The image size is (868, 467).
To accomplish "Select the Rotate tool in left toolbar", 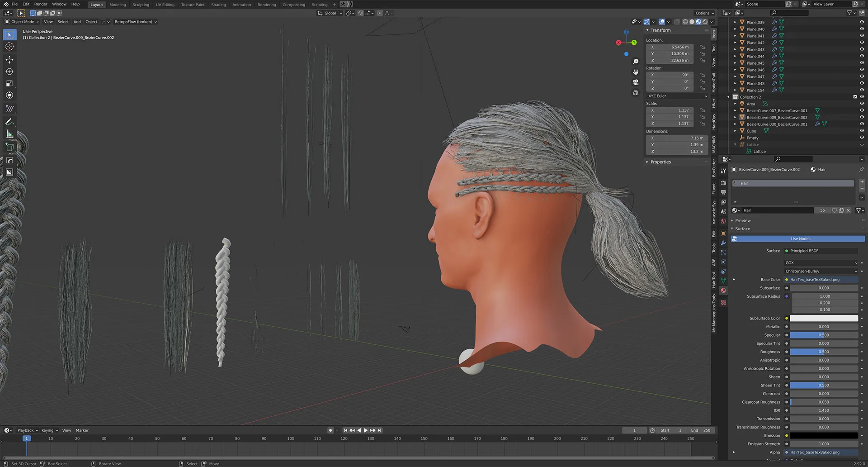I will 9,71.
